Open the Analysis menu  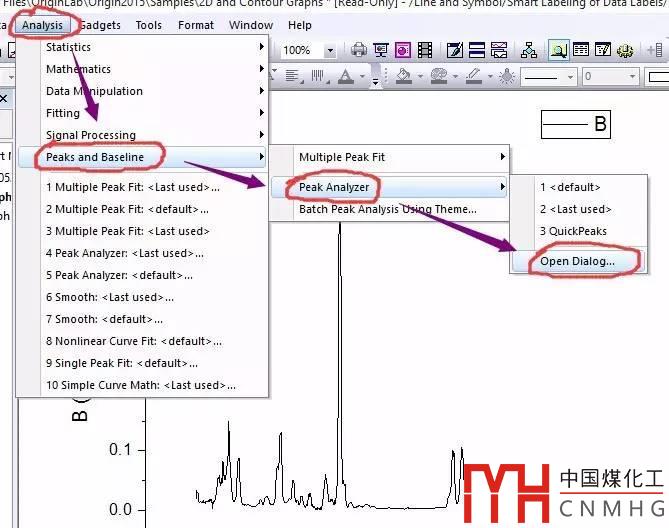point(42,25)
